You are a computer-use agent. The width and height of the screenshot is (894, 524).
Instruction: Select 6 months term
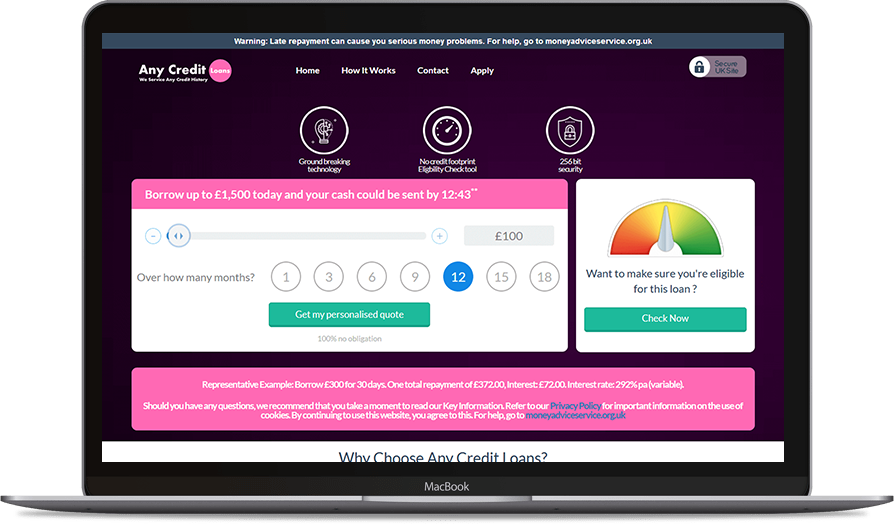(372, 277)
